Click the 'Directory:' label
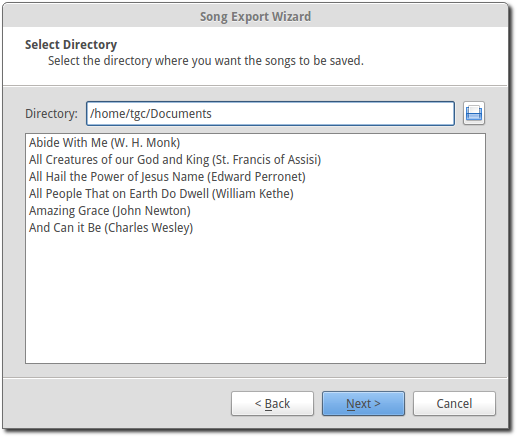 click(51, 114)
